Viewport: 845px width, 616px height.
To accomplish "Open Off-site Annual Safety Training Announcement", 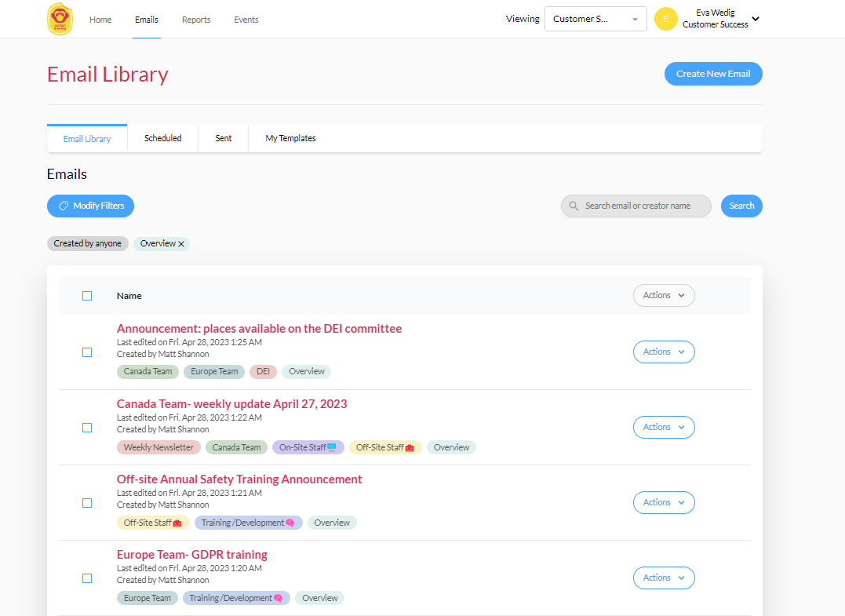I will pos(239,479).
